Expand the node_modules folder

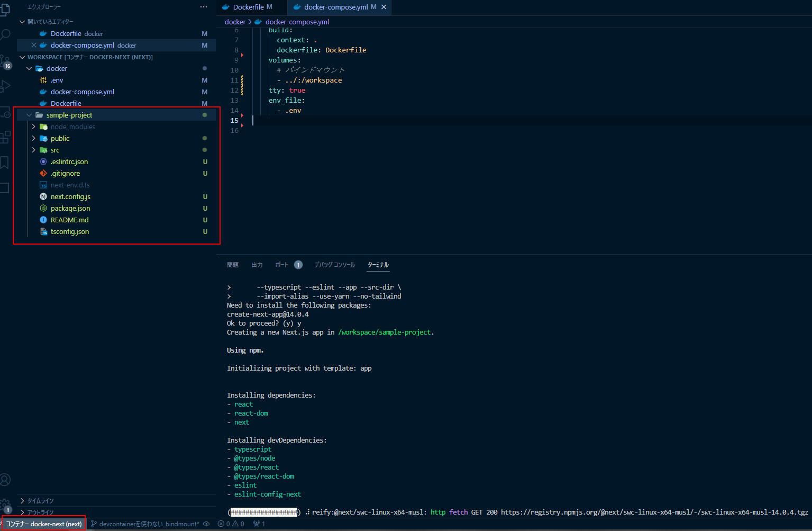pyautogui.click(x=34, y=127)
